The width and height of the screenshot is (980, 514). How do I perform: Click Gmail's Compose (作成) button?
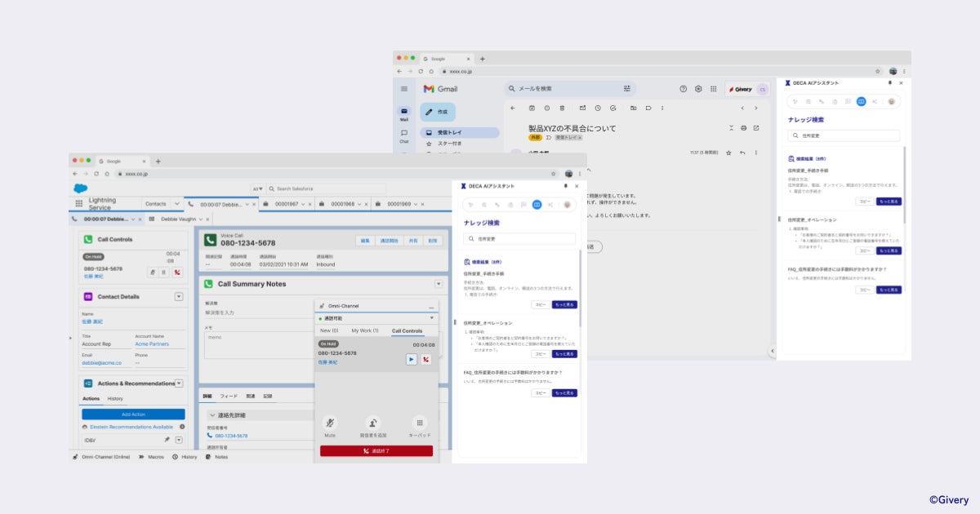click(x=438, y=112)
